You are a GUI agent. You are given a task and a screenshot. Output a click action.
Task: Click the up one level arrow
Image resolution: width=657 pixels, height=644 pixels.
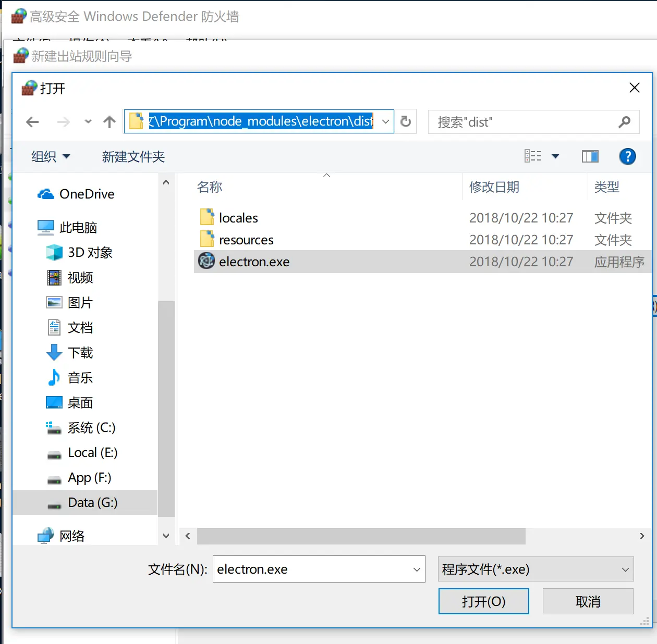click(110, 122)
